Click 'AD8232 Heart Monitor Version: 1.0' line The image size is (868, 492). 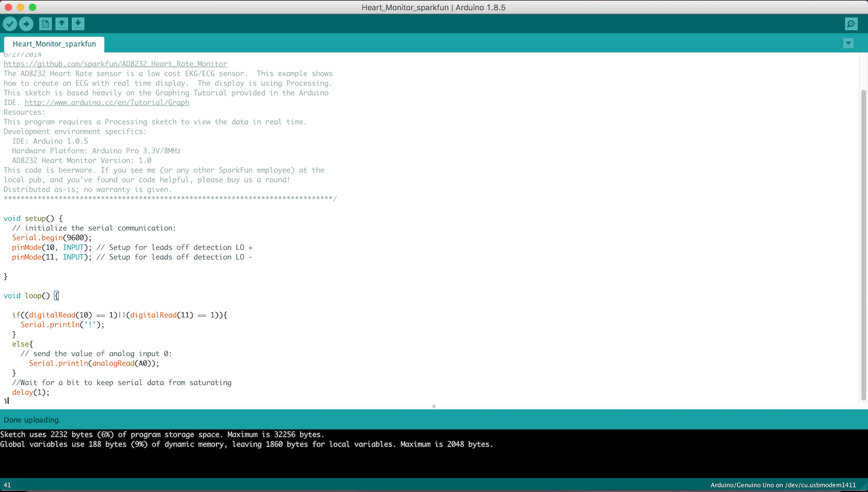coord(82,161)
